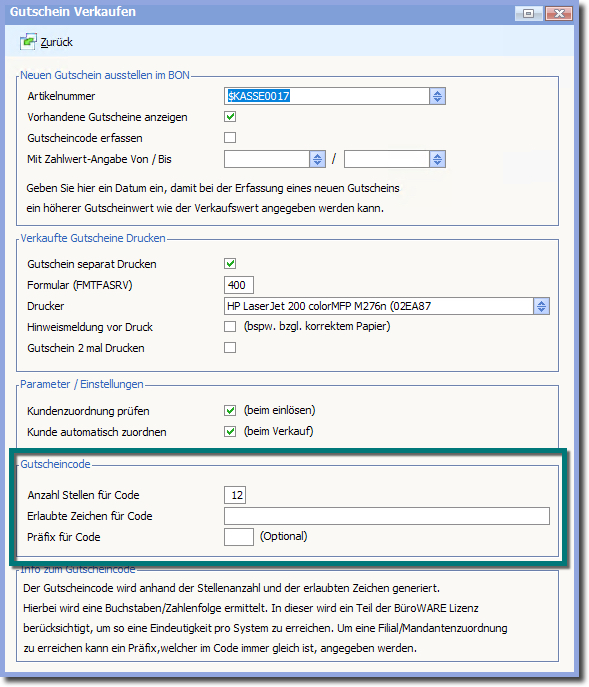Click into the Zahlwert Von field

267,159
